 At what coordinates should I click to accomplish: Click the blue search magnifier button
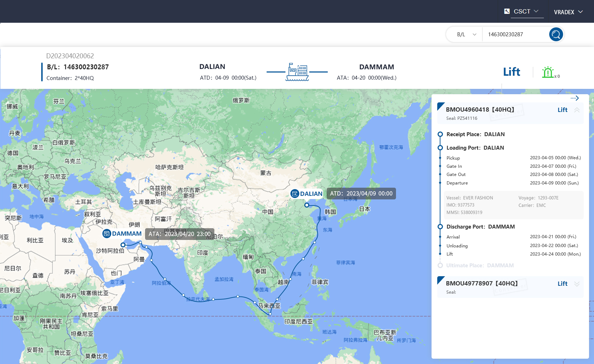(556, 34)
